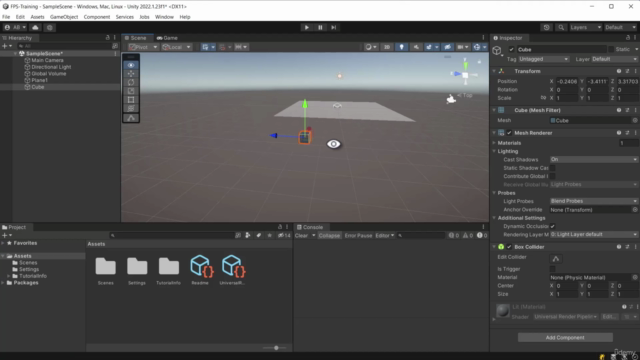Open Local/Global handle rotation dropdown
The image size is (640, 360).
[176, 47]
